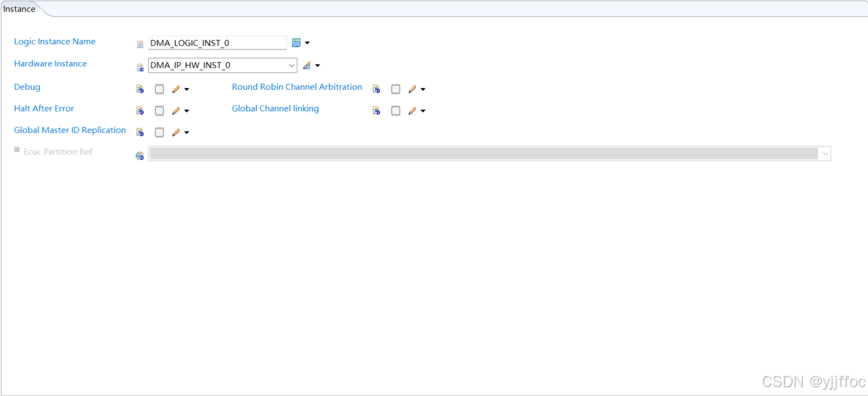This screenshot has height=396, width=868.
Task: Click the file icon beside Logic Instance Name
Action: (x=141, y=45)
